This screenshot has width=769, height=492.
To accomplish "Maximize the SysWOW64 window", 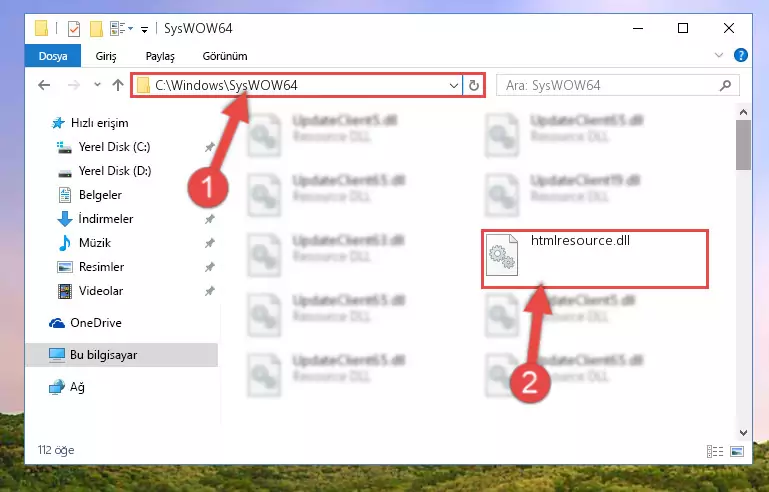I will pyautogui.click(x=683, y=28).
